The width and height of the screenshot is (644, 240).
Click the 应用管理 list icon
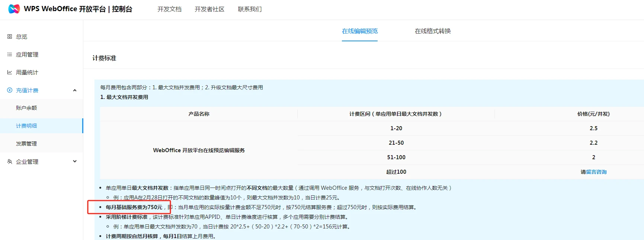[10, 54]
